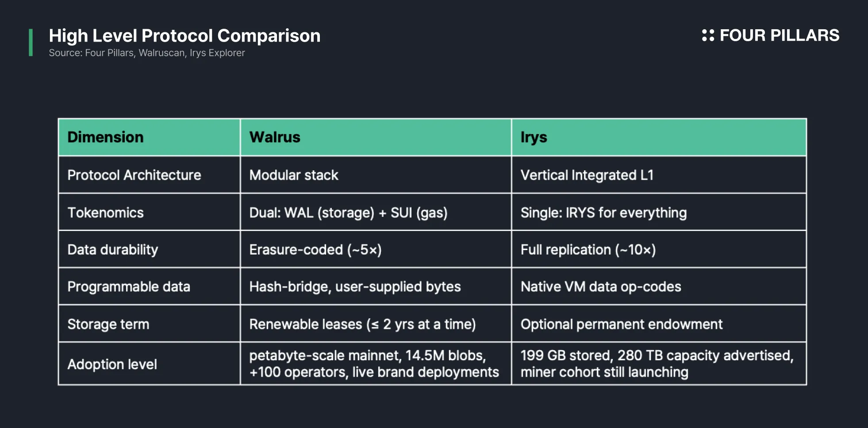Click the Vertical Integrated L1 cell
The height and width of the screenshot is (428, 868).
pos(659,175)
